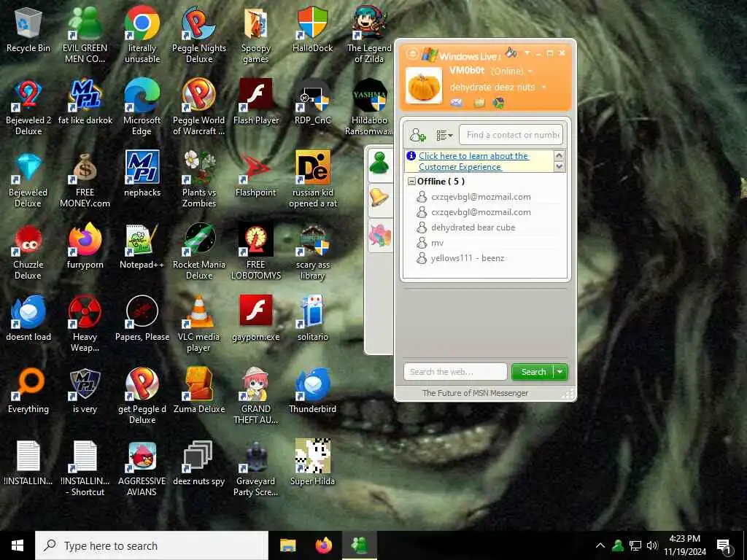The width and height of the screenshot is (747, 560).
Task: Click the round back button in Messenger title bar
Action: [412, 54]
